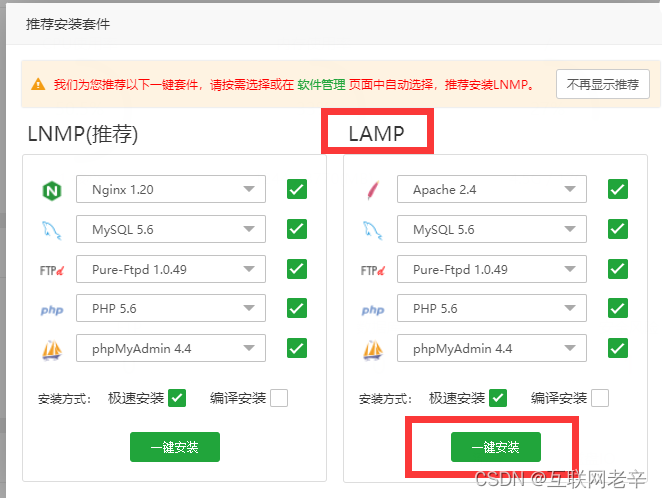The image size is (662, 498).
Task: Open the Apache 2.4 version dropdown
Action: pos(492,189)
